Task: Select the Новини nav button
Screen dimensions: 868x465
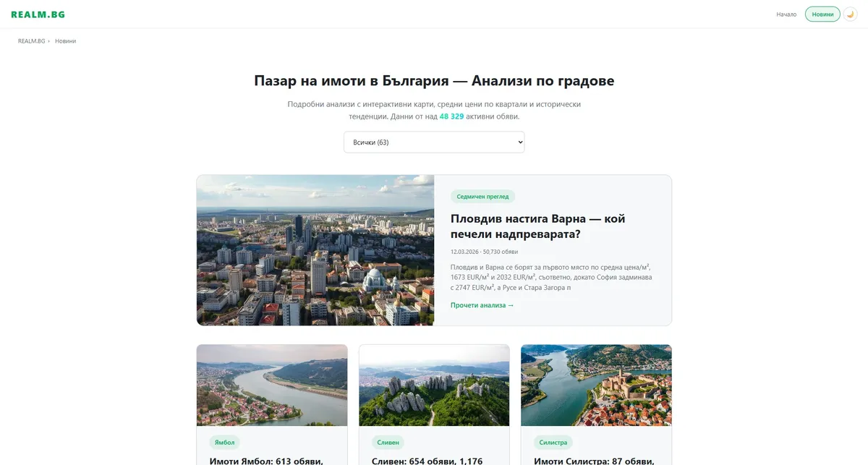Action: [x=822, y=14]
